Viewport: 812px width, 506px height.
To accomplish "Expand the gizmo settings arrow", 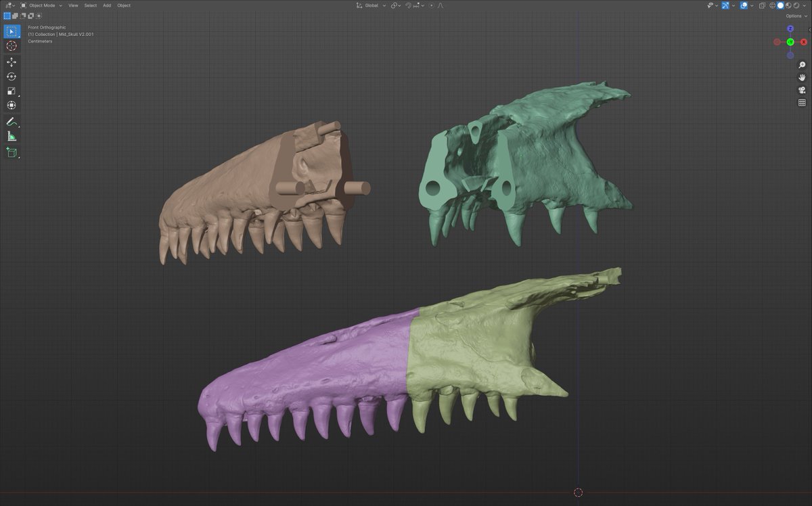I will tap(734, 5).
